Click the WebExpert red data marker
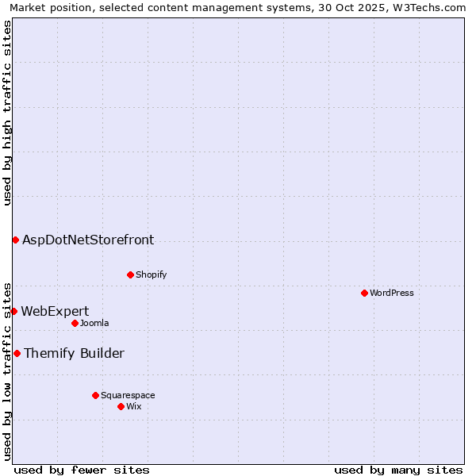Viewport: 476px width, 476px height. (13, 311)
